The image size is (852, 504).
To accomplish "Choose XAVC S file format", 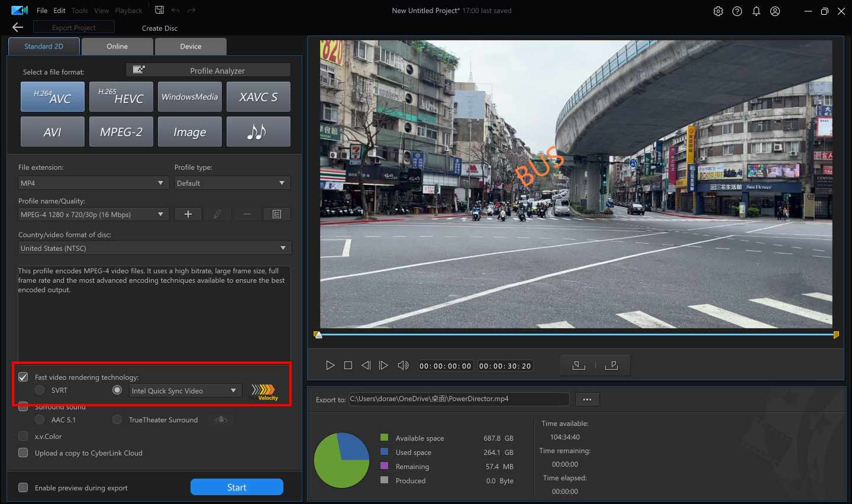I will pos(259,96).
